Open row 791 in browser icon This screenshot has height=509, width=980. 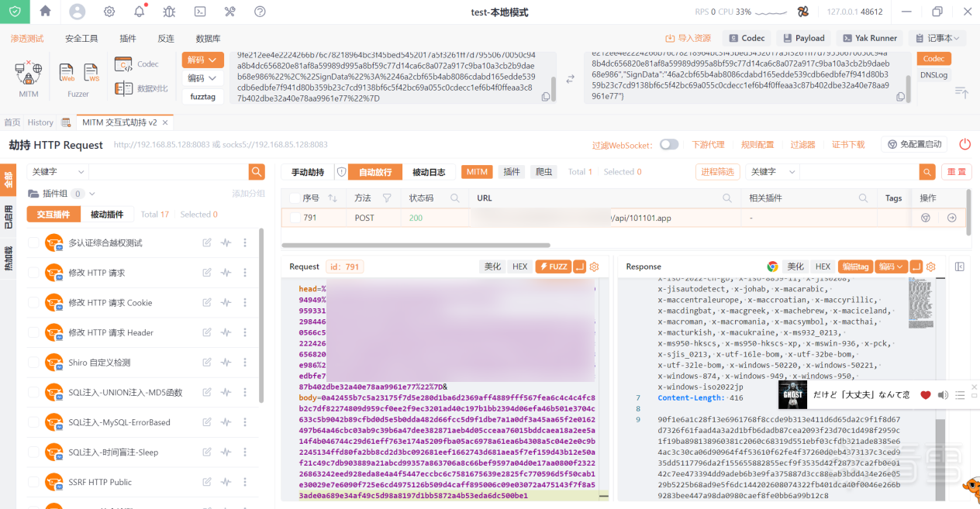[925, 218]
